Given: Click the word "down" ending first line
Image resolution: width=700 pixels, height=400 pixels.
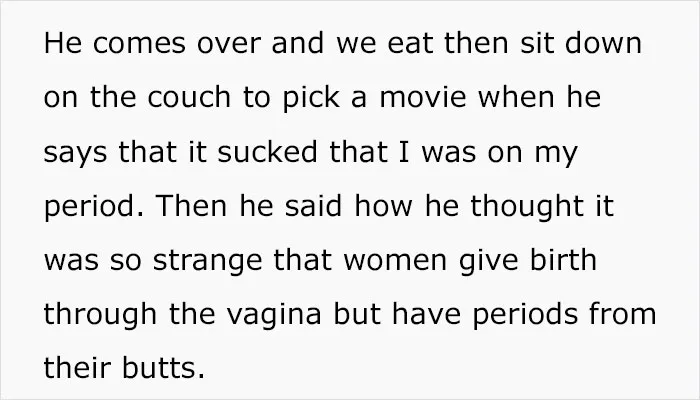Looking at the screenshot, I should (x=603, y=42).
